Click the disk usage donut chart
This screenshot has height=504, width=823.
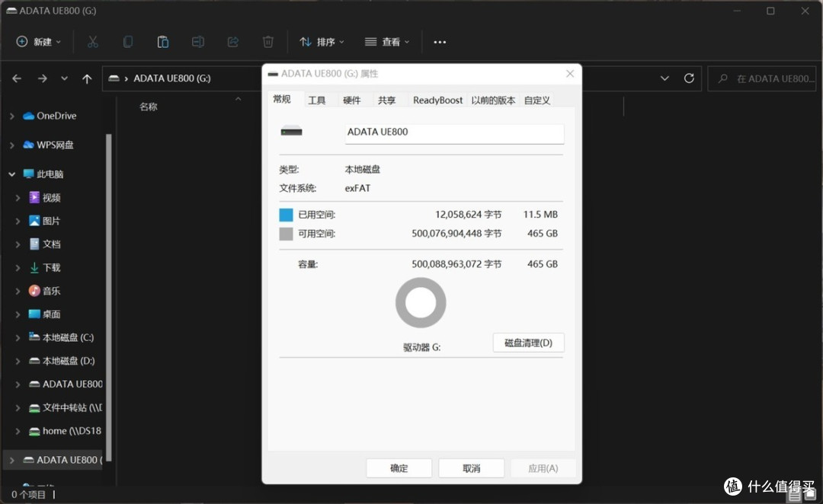(421, 303)
